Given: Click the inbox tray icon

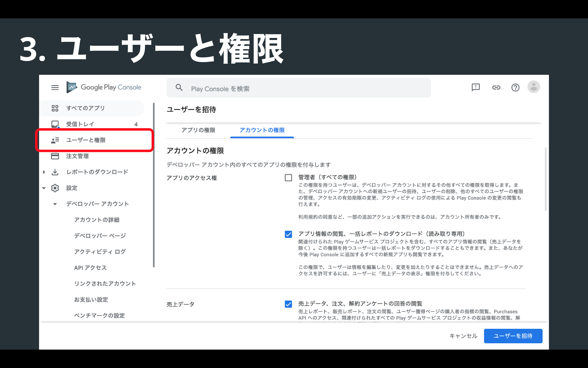Looking at the screenshot, I should click(55, 124).
